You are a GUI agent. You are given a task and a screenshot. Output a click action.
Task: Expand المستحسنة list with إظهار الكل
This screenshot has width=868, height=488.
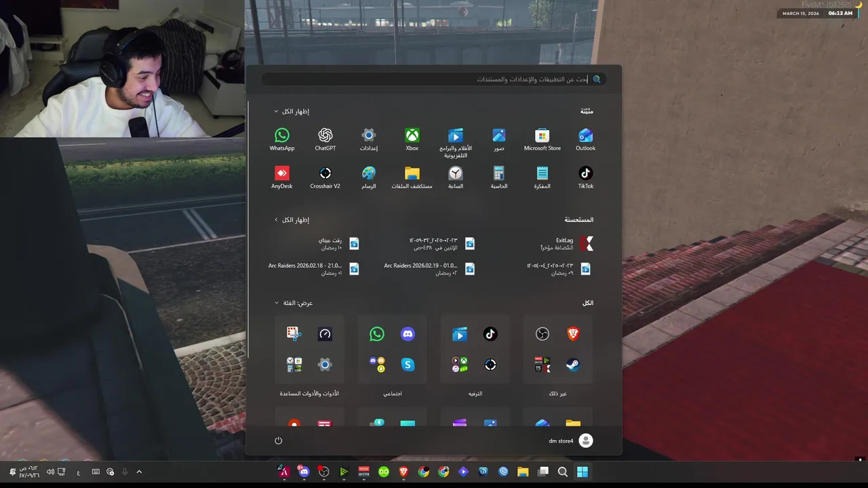[292, 220]
